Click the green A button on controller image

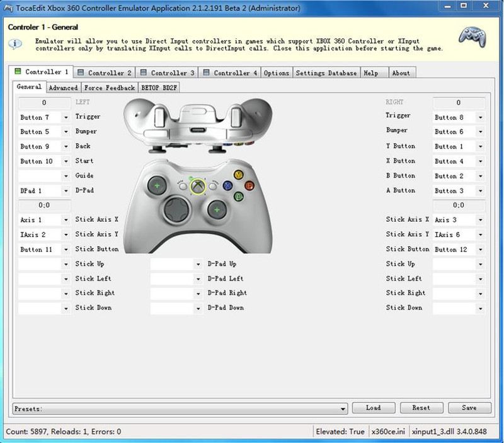[238, 197]
